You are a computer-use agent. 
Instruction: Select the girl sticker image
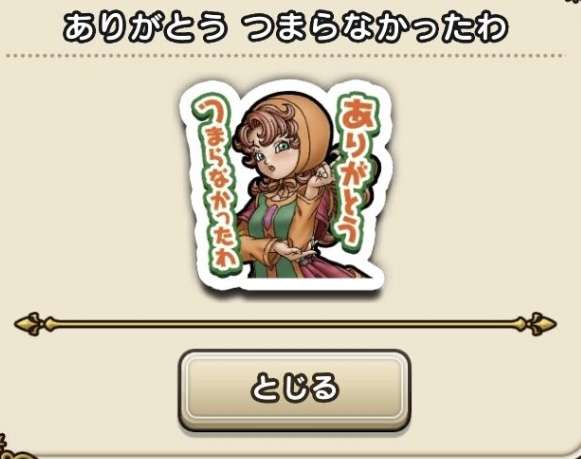click(x=286, y=186)
